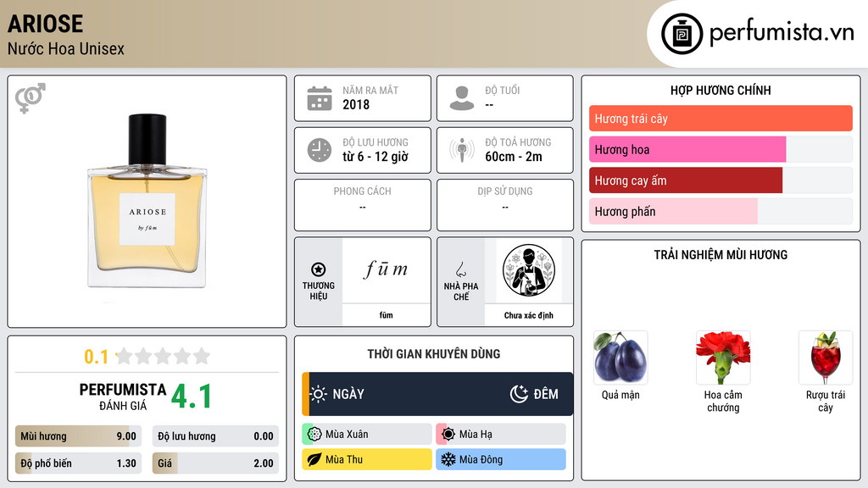Image resolution: width=868 pixels, height=488 pixels.
Task: Click the unisex gender symbol icon
Action: click(31, 98)
